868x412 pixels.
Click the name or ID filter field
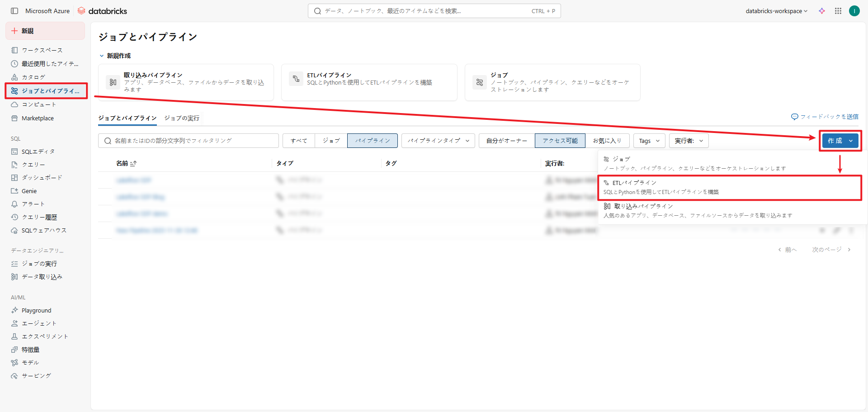pyautogui.click(x=188, y=141)
